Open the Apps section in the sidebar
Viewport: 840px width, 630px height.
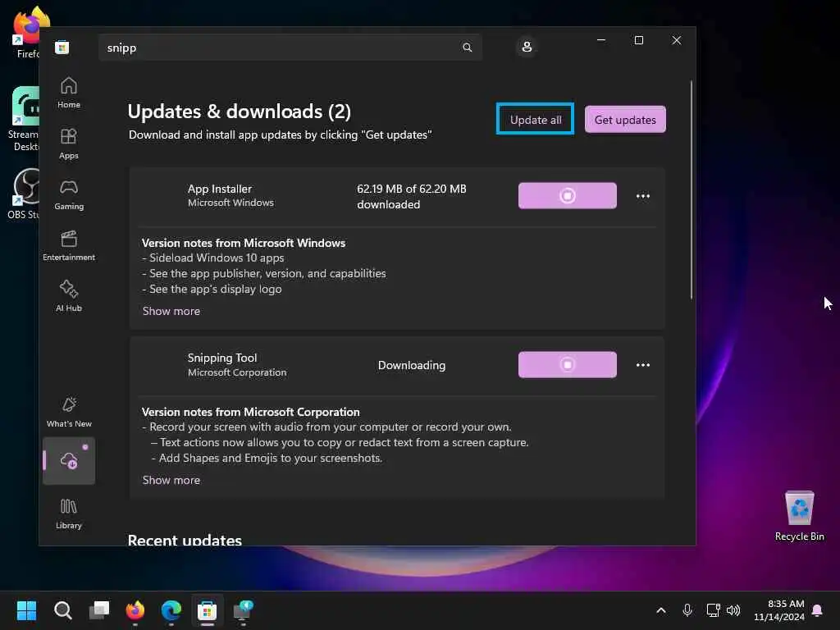(69, 144)
